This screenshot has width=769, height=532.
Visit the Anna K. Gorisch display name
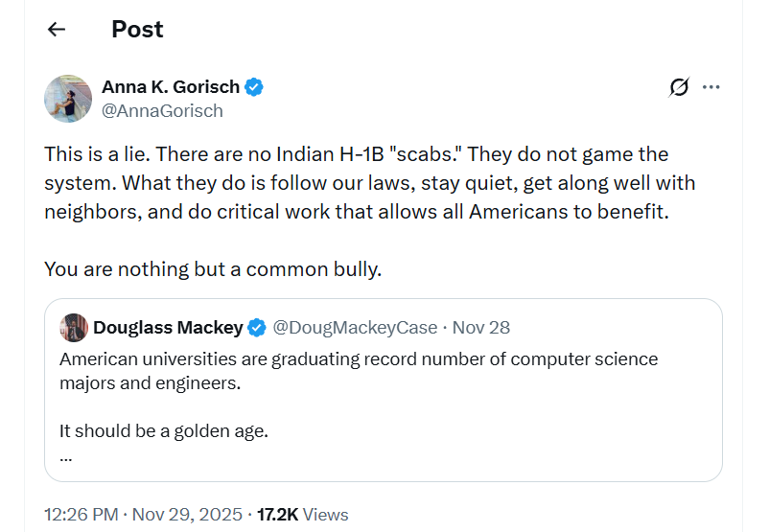pyautogui.click(x=171, y=87)
